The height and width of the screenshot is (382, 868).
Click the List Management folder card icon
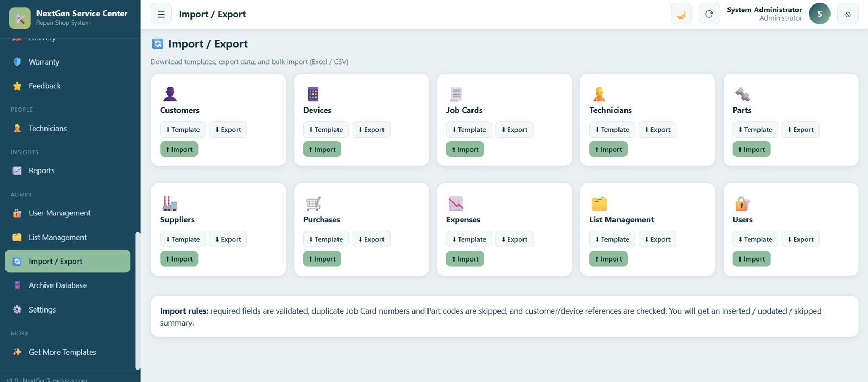[x=599, y=203]
